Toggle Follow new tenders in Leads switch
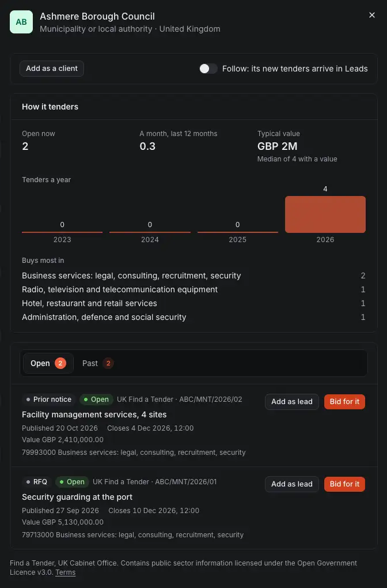The width and height of the screenshot is (387, 588). point(208,69)
